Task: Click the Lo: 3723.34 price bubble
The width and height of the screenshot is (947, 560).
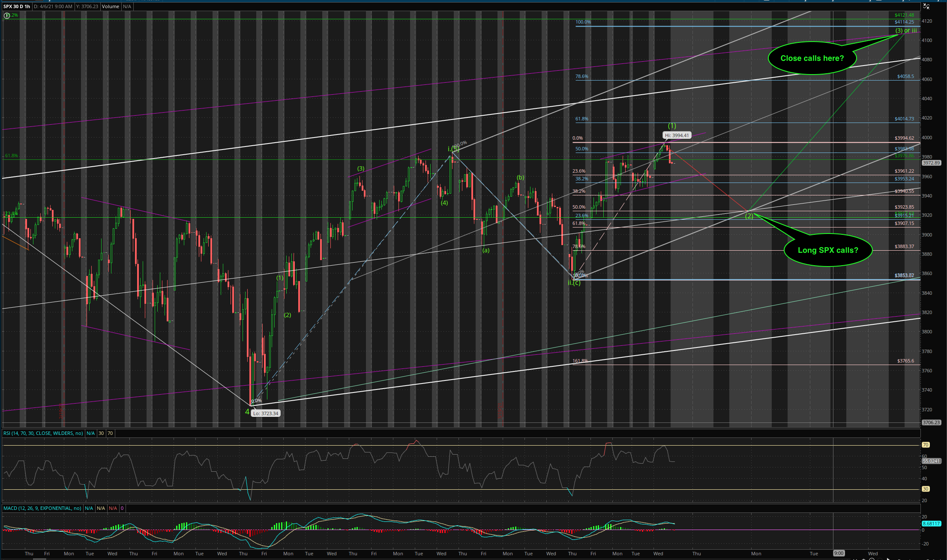Action: click(266, 413)
